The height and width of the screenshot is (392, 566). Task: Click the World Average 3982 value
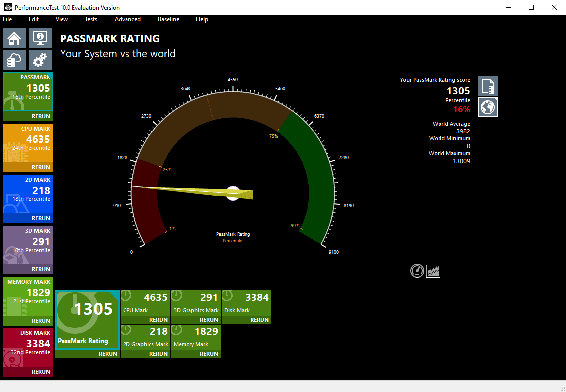tap(463, 131)
